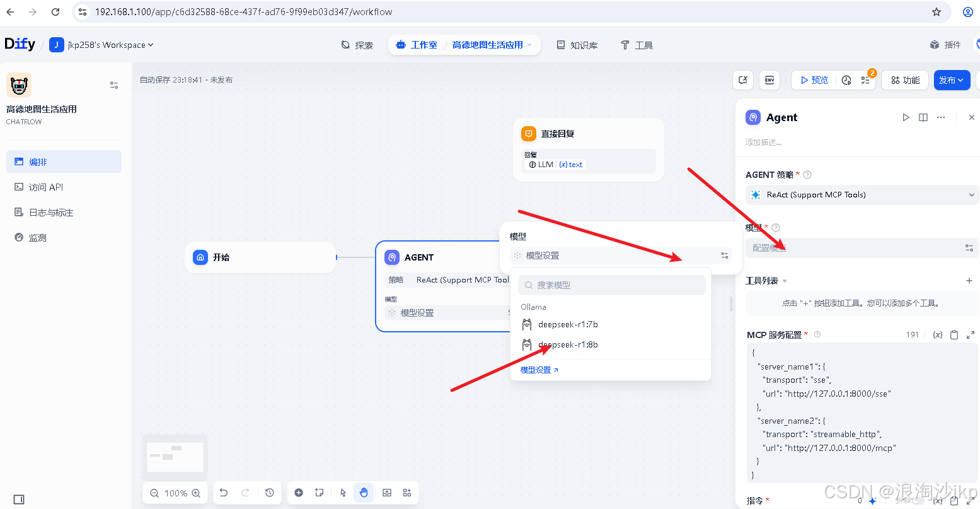
Task: Open the browser profile avatar
Action: click(968, 12)
